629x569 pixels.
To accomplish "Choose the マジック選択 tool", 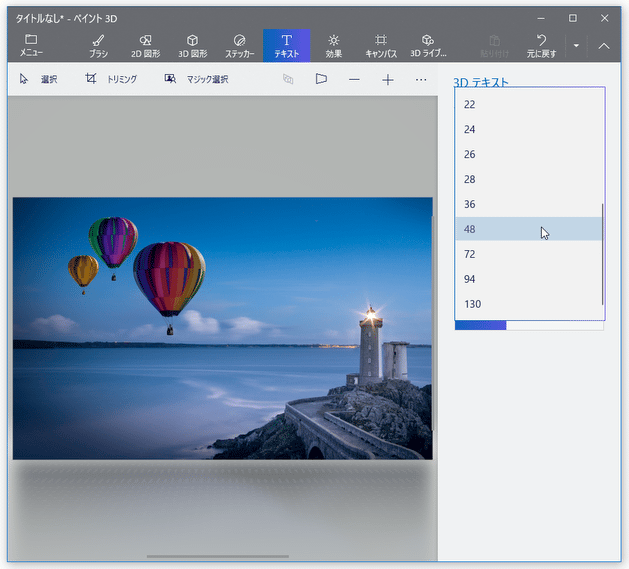I will coord(197,79).
